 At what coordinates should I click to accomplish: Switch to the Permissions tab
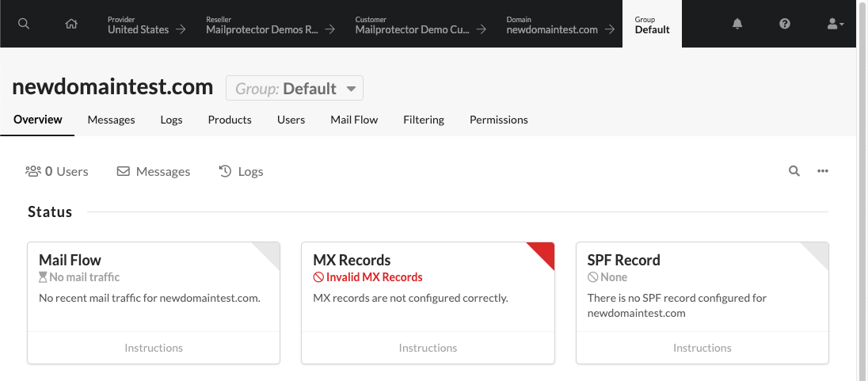coord(499,120)
